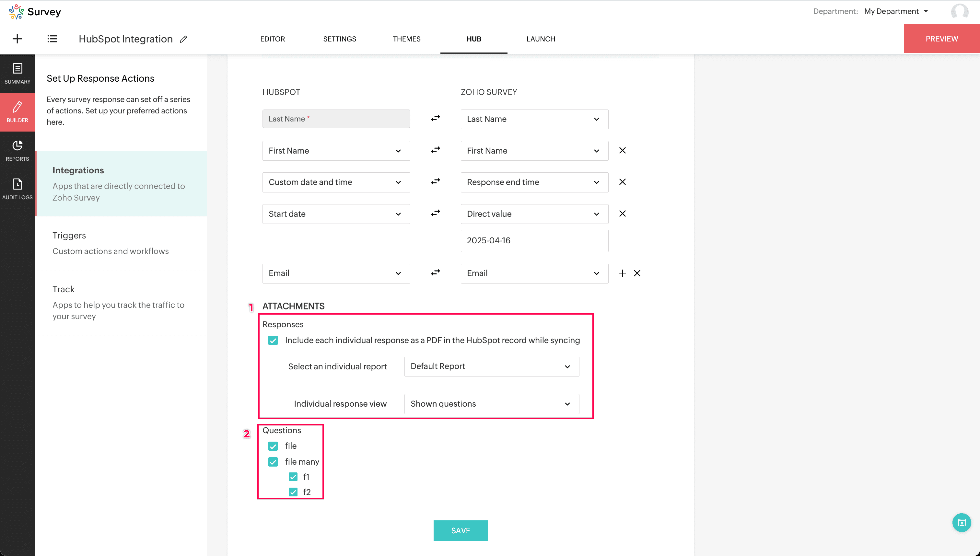Toggle the f1 checkbox
The width and height of the screenshot is (980, 556).
click(x=293, y=477)
